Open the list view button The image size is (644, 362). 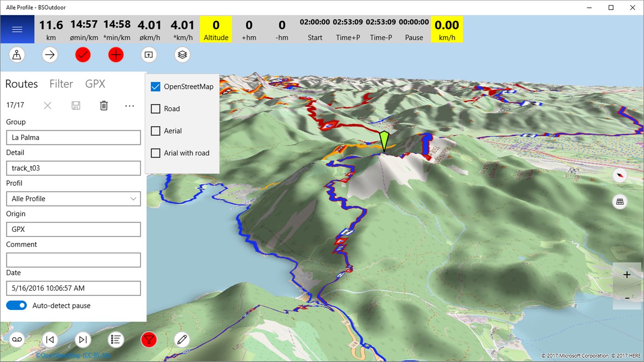tap(116, 339)
